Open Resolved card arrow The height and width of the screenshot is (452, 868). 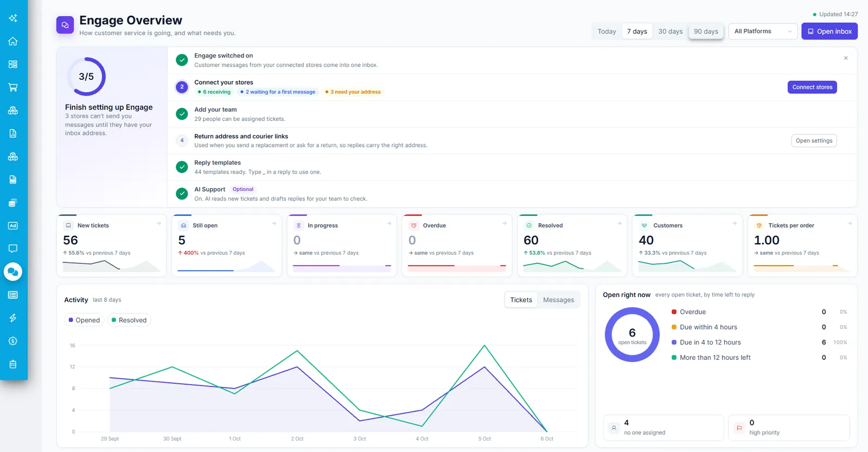click(620, 223)
